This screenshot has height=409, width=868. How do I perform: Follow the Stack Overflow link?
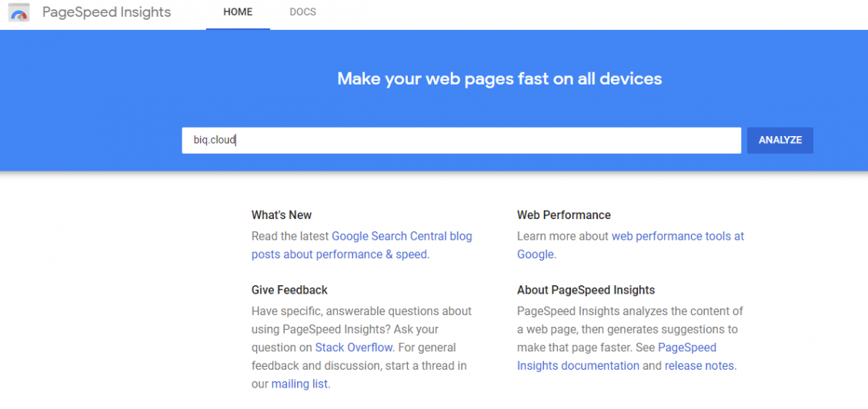click(354, 347)
